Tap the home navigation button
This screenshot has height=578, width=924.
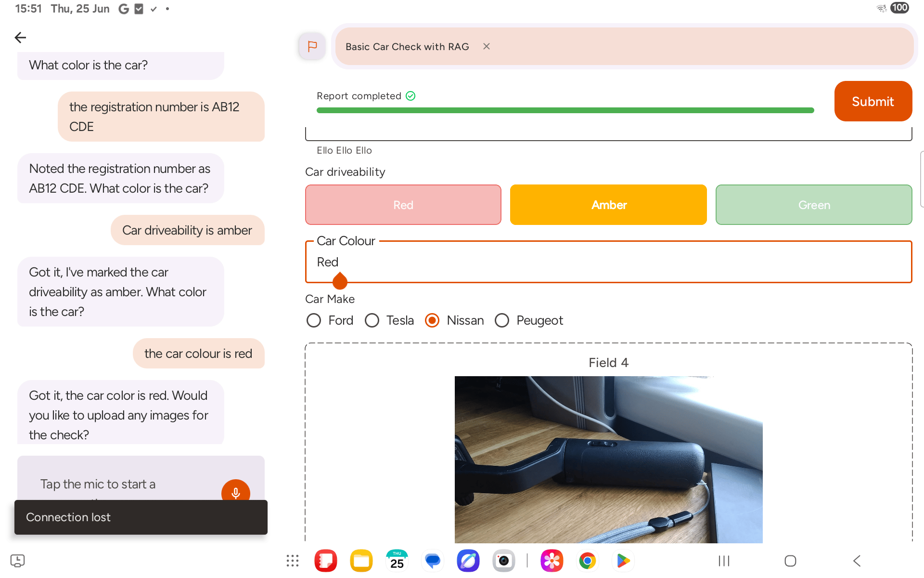(790, 561)
